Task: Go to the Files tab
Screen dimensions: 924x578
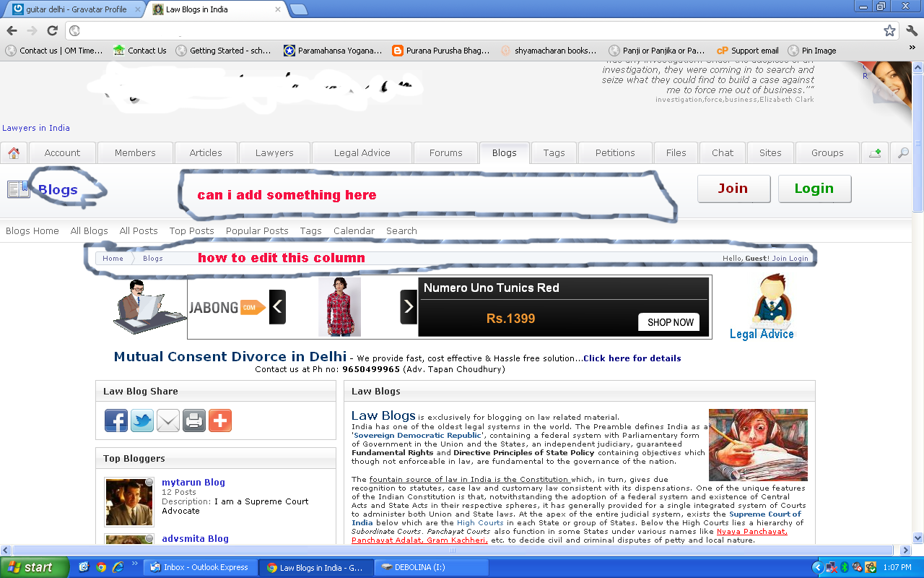Action: [676, 152]
